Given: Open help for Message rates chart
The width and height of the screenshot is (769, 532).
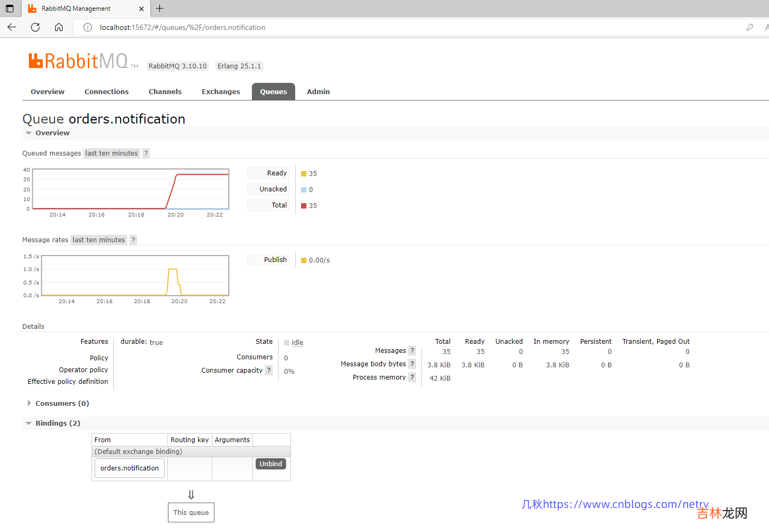Looking at the screenshot, I should click(133, 240).
